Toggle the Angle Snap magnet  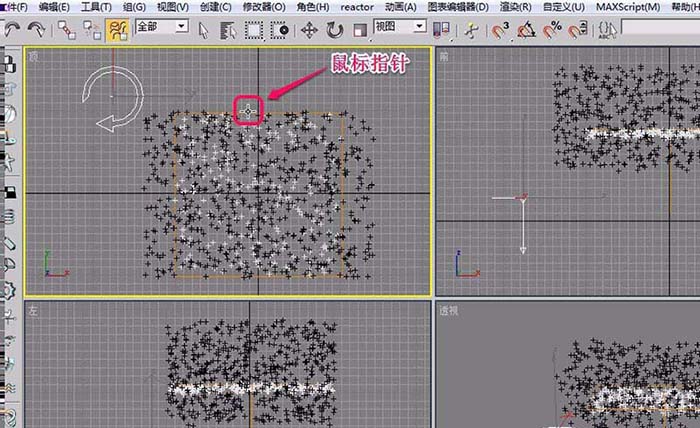526,30
